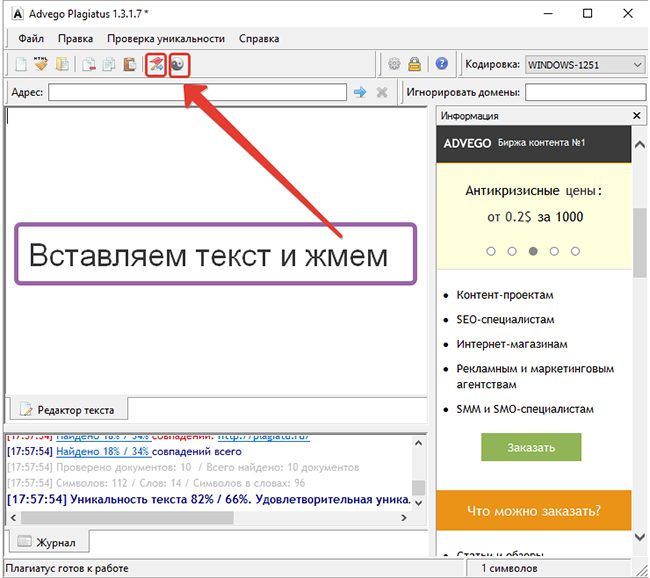
Task: Focus the Игнорировать домены field
Action: coord(585,92)
